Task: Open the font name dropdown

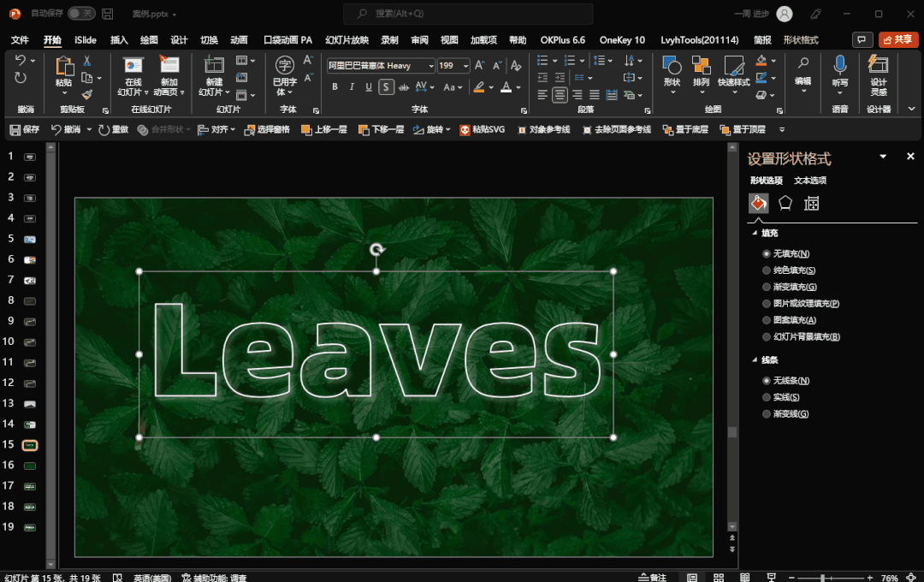Action: coord(430,65)
